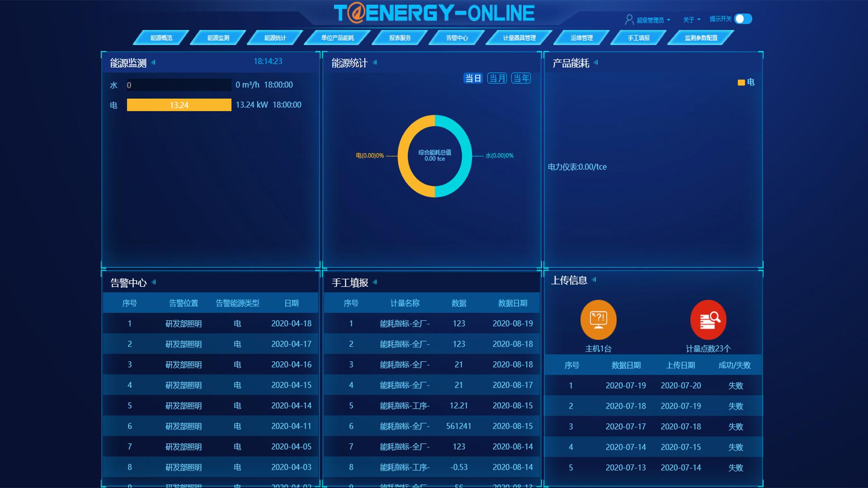Open 单位产品能耗 navigation button

337,38
